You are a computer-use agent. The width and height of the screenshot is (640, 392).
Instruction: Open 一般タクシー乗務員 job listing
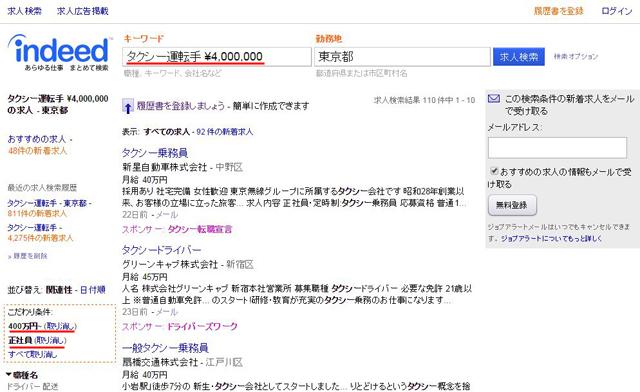pyautogui.click(x=165, y=348)
